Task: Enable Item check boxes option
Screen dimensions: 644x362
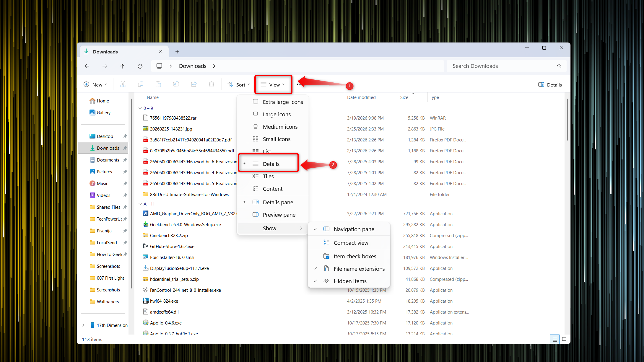Action: tap(349, 256)
